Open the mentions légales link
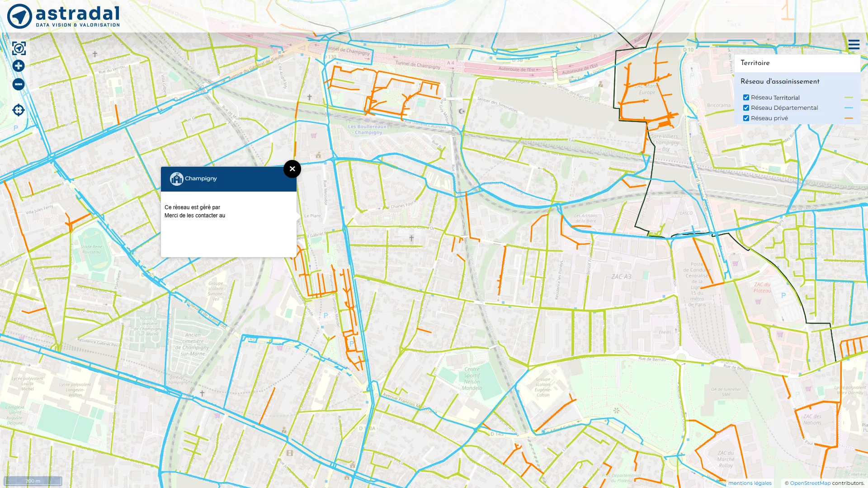The width and height of the screenshot is (868, 488). point(750,483)
